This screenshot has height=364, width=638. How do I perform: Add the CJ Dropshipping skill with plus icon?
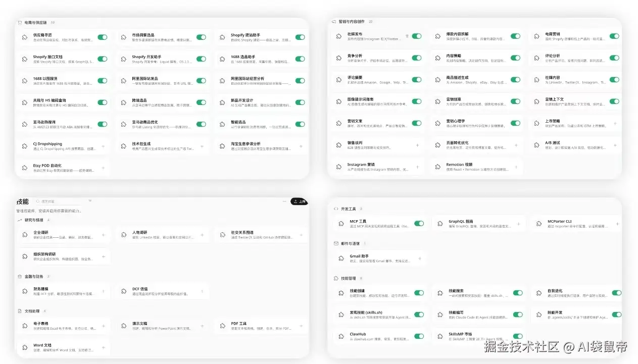point(103,146)
